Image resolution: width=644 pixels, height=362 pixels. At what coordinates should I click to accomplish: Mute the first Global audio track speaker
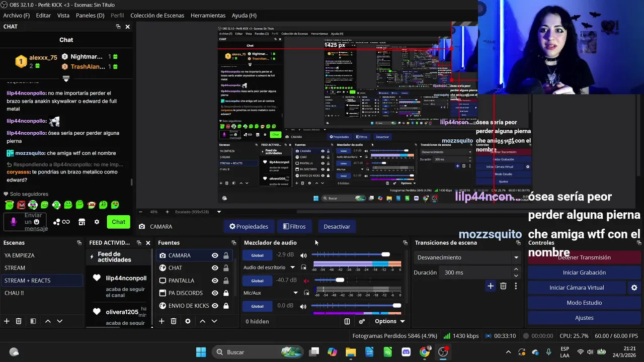[303, 255]
